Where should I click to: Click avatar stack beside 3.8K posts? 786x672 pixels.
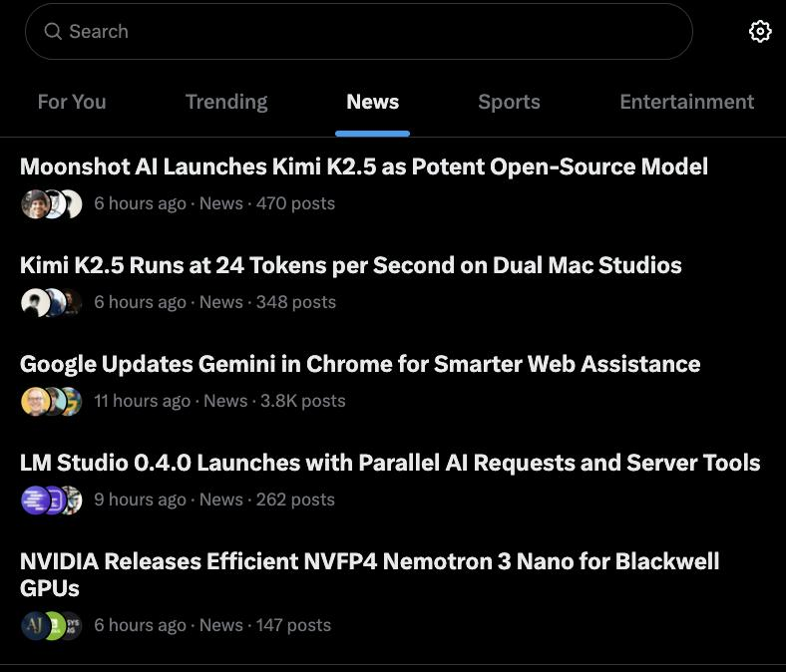pyautogui.click(x=52, y=402)
